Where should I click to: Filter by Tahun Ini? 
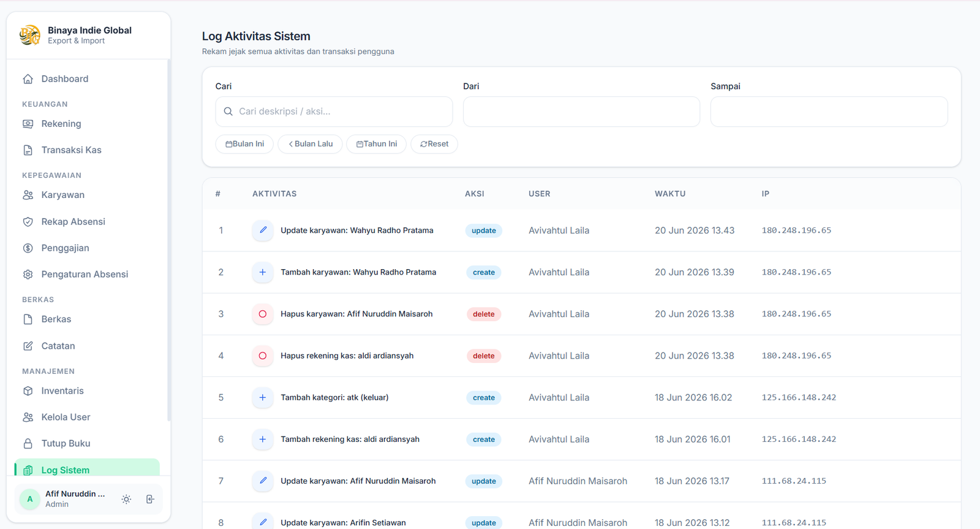pyautogui.click(x=376, y=144)
